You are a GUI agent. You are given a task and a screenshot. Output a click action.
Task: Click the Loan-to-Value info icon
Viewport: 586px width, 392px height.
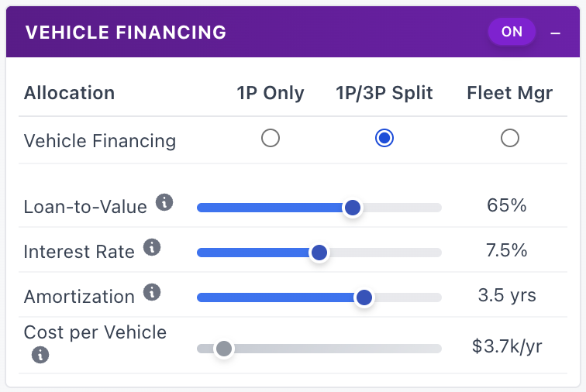[164, 203]
